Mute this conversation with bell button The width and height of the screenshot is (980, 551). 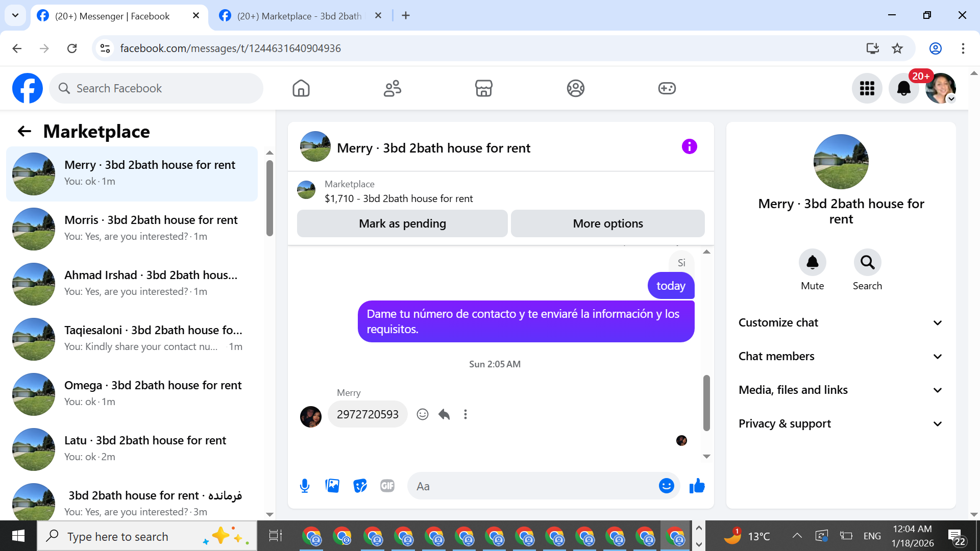pyautogui.click(x=812, y=262)
